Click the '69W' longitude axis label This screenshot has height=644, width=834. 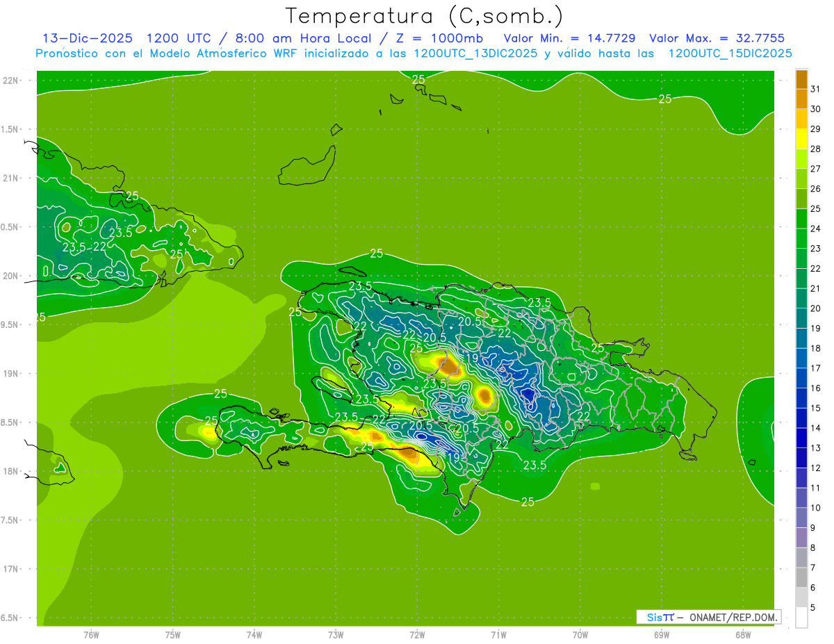point(662,634)
